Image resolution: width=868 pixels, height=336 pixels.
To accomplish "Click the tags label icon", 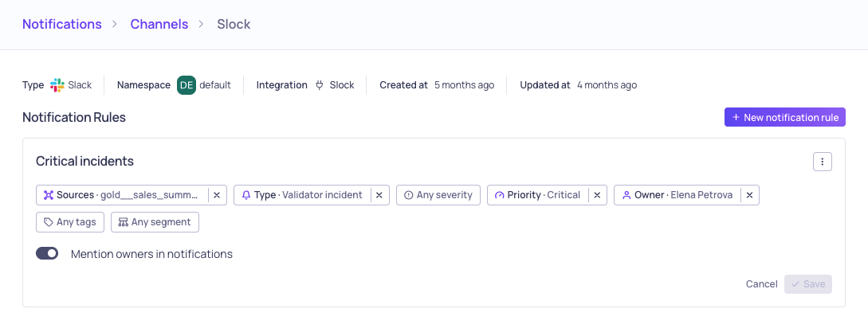I will (x=49, y=222).
